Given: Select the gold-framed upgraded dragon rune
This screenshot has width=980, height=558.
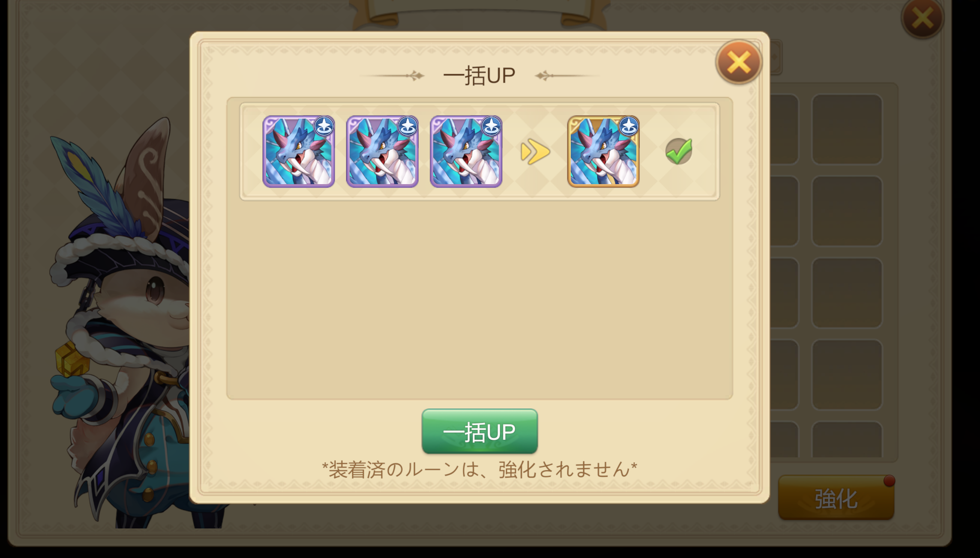Looking at the screenshot, I should pos(603,151).
